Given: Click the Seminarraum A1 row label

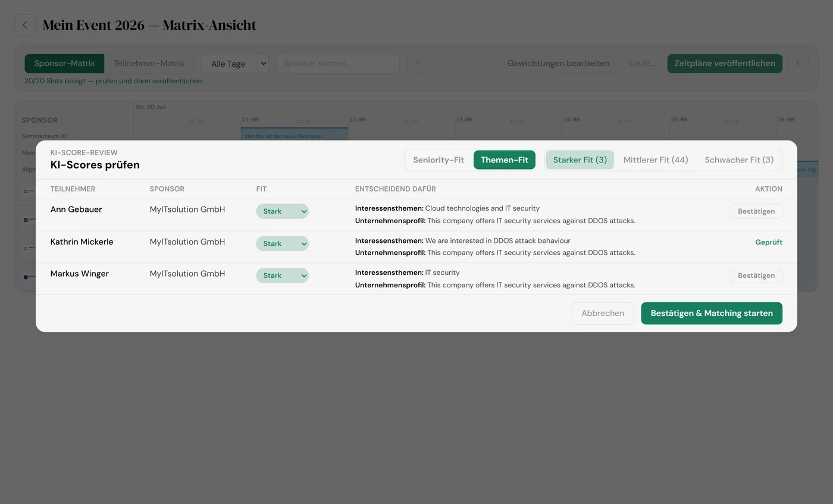Looking at the screenshot, I should click(x=44, y=136).
